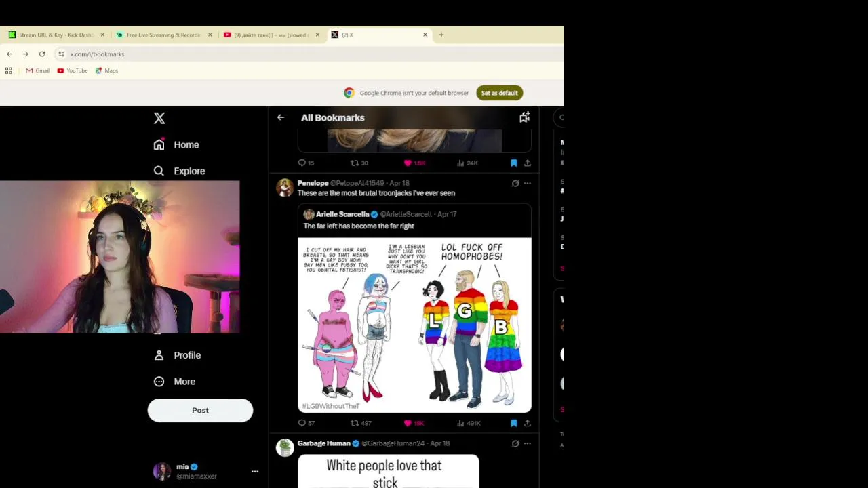868x488 pixels.
Task: Reply to Penelope's post with 57 comments
Action: coord(307,423)
